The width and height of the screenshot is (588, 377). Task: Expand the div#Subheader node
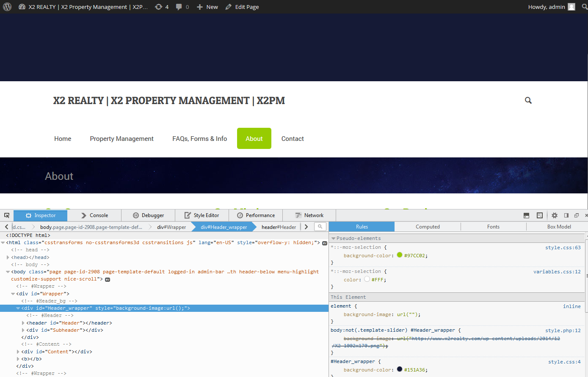[x=23, y=330]
